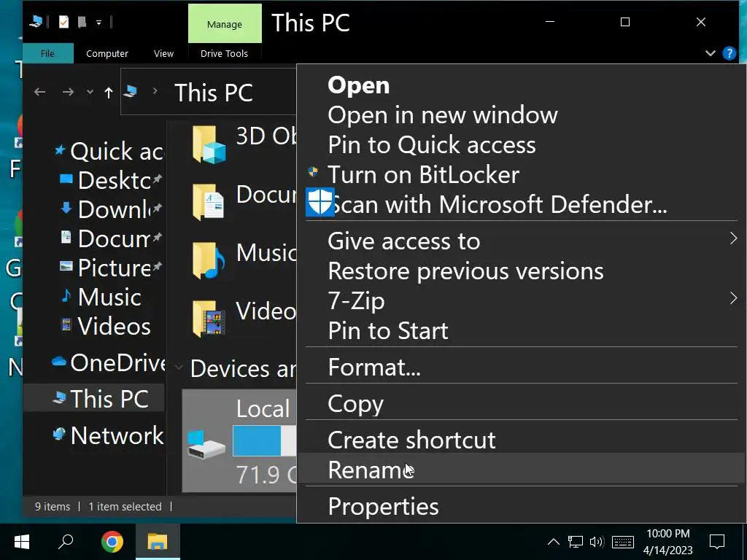Open the Windows Start menu
Screen dimensions: 747x560
point(22,542)
